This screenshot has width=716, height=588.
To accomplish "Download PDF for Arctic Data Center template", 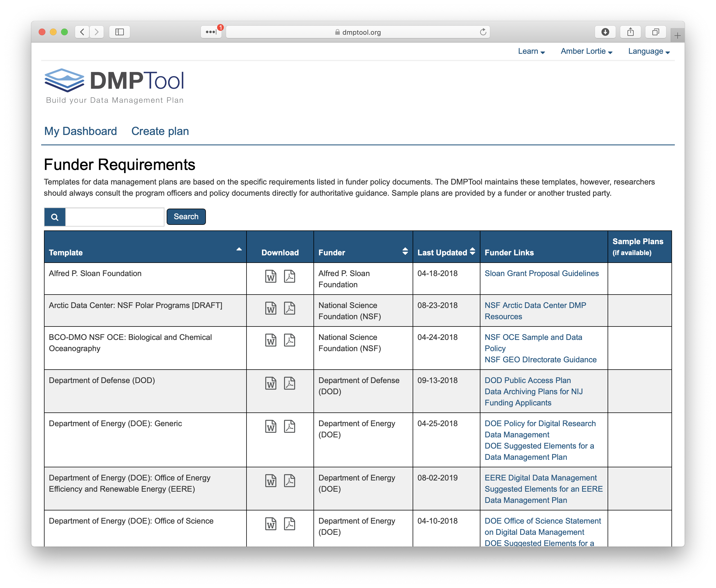I will pyautogui.click(x=289, y=308).
